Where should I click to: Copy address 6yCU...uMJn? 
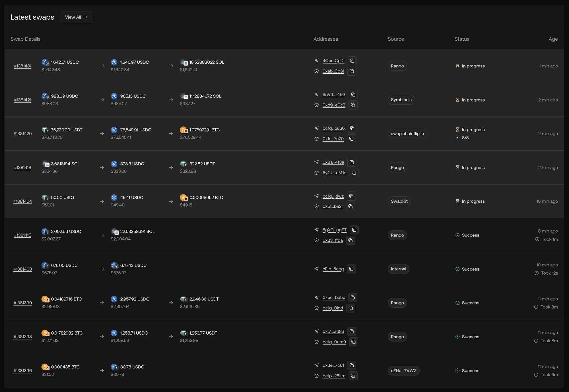pos(354,173)
